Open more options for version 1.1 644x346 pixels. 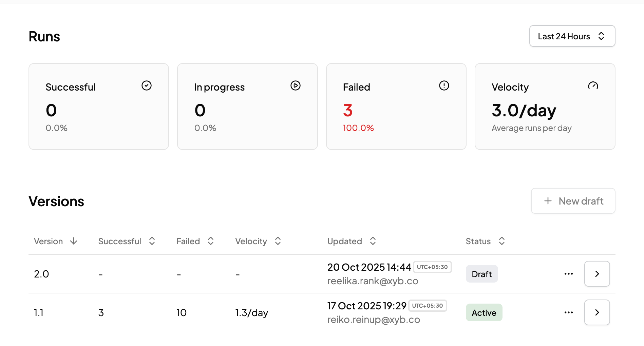coord(569,312)
